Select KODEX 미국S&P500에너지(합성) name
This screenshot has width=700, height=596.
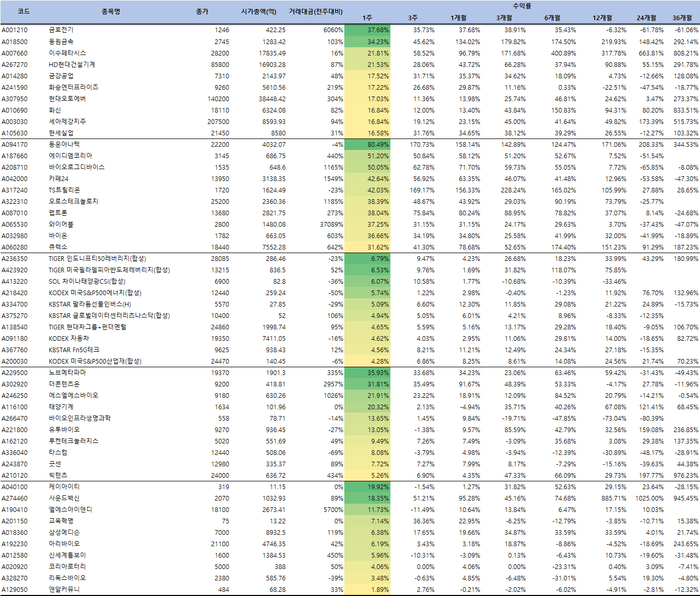[95, 293]
